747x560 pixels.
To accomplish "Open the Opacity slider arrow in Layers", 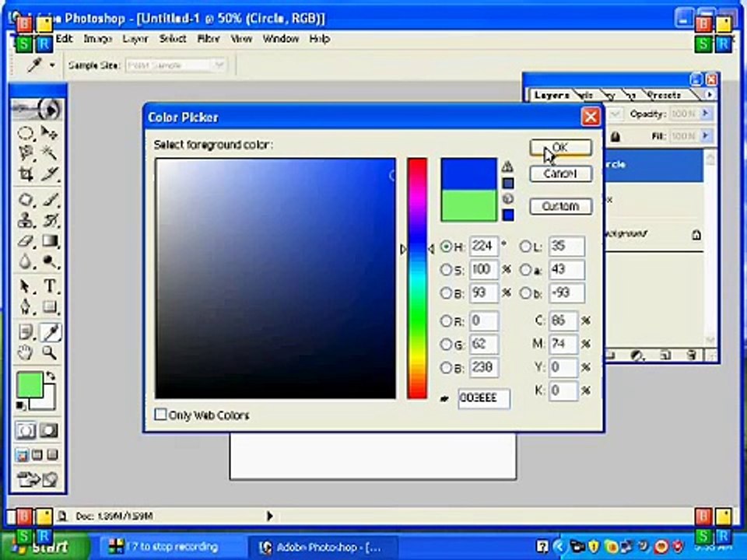I will [x=706, y=114].
